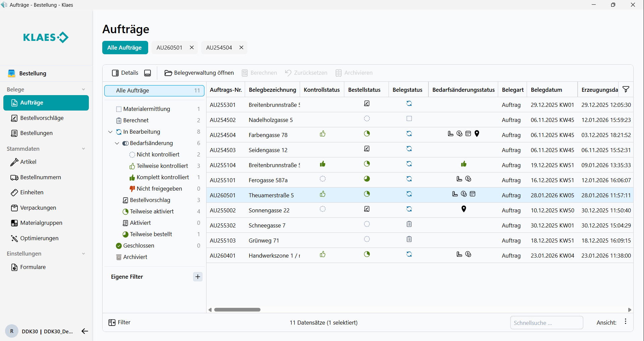The image size is (644, 341).
Task: Collapse the Bedarfsänderung tree node
Action: coord(117,143)
